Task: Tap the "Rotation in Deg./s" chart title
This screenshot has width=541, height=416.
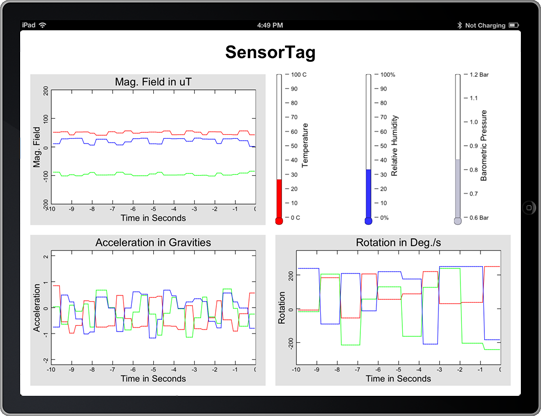Action: [399, 242]
